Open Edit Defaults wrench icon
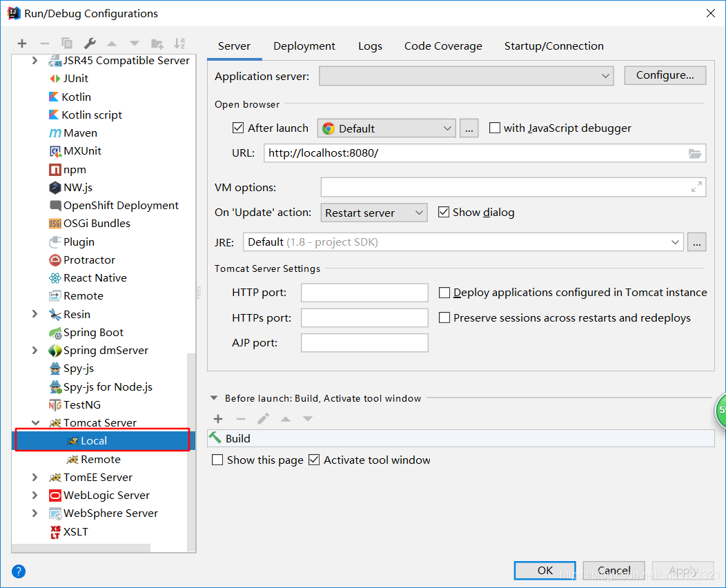This screenshot has height=588, width=726. [89, 43]
